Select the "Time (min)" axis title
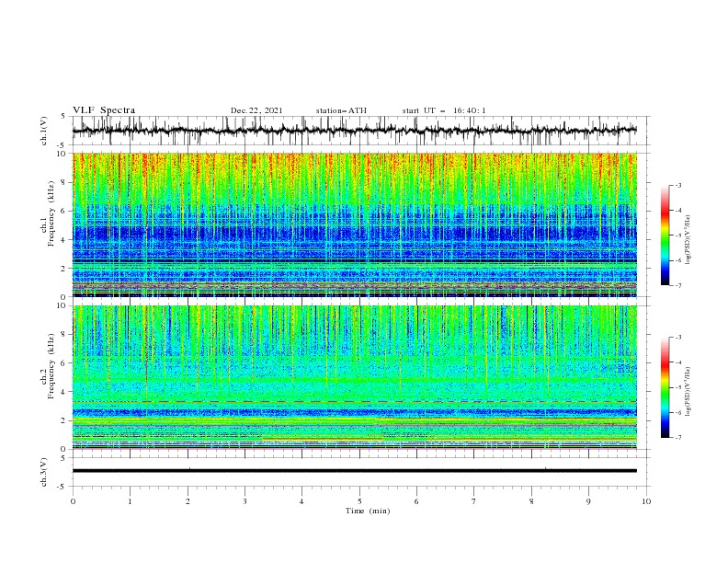728x563 pixels. click(x=368, y=511)
